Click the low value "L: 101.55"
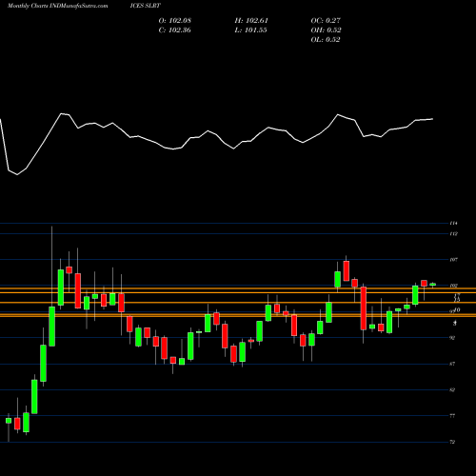Screen dimensions: 476x476 pos(250,30)
